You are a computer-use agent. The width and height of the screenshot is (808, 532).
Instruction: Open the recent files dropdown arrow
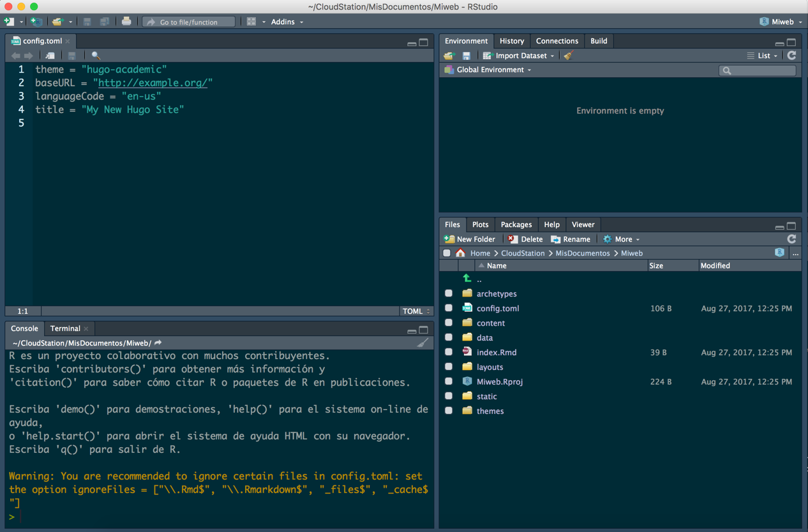70,22
